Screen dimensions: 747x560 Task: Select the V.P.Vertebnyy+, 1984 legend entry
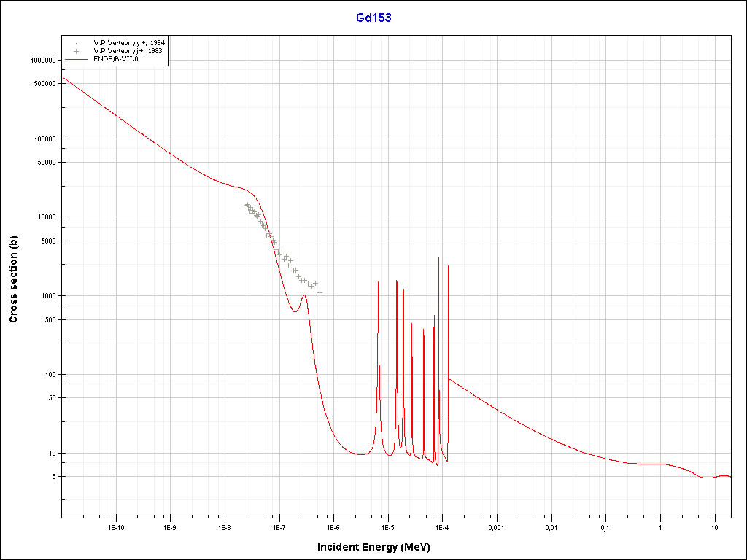click(130, 43)
